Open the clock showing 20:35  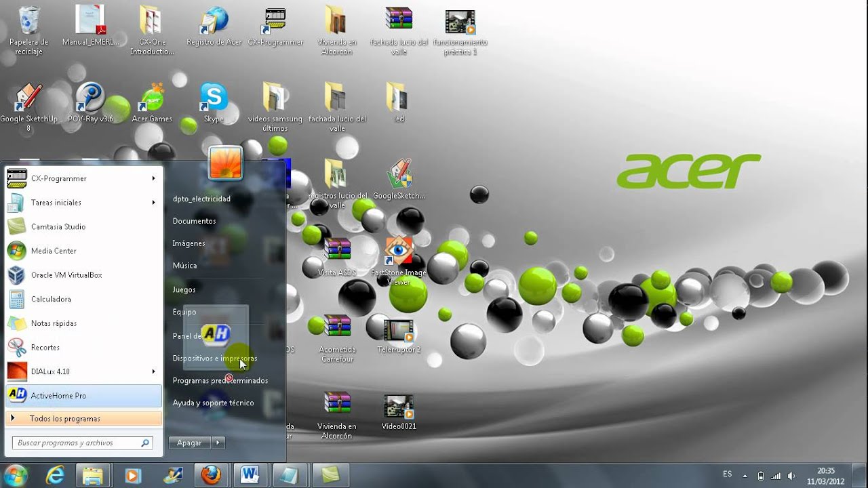[826, 476]
